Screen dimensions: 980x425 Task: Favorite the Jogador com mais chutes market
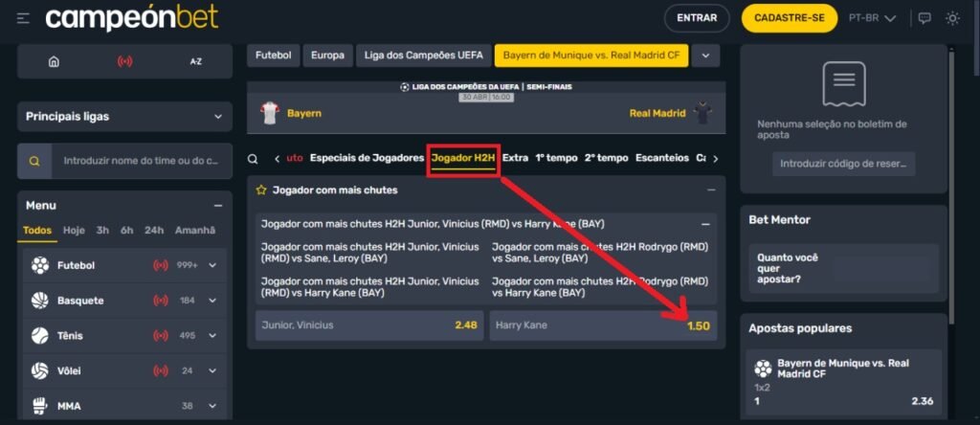(260, 190)
